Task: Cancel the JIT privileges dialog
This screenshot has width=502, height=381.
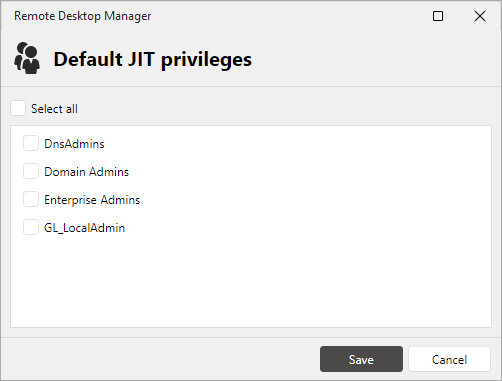Action: click(449, 359)
